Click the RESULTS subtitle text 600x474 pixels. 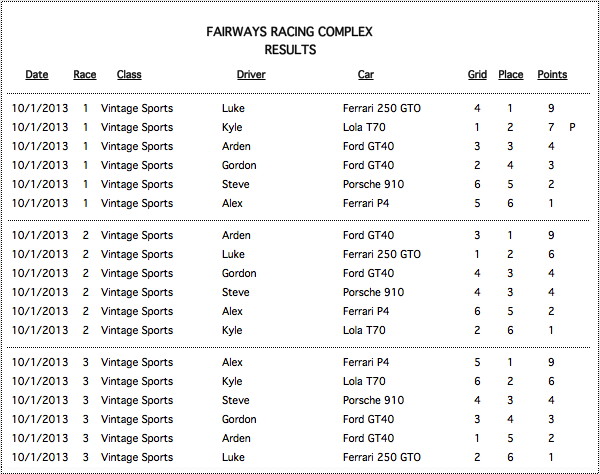pos(290,50)
